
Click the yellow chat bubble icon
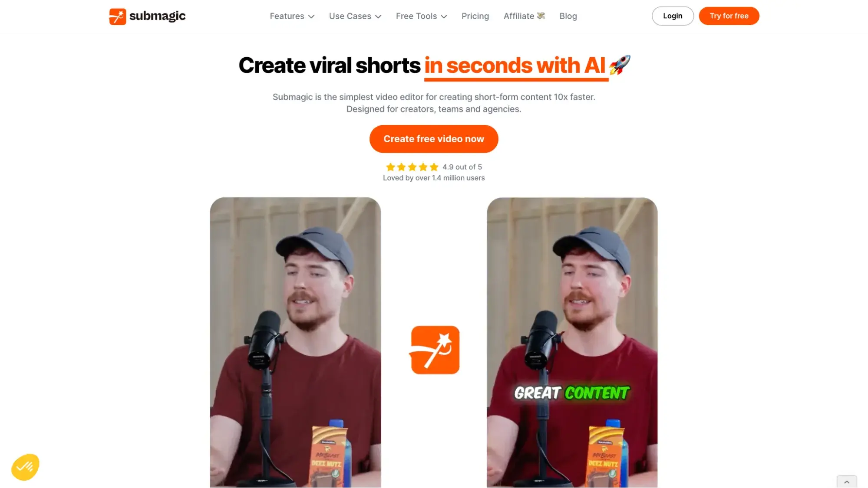point(25,467)
